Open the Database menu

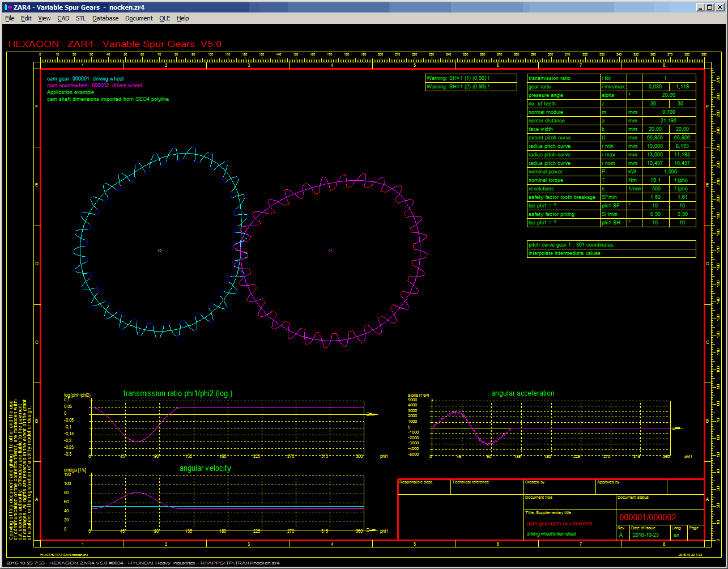(105, 18)
